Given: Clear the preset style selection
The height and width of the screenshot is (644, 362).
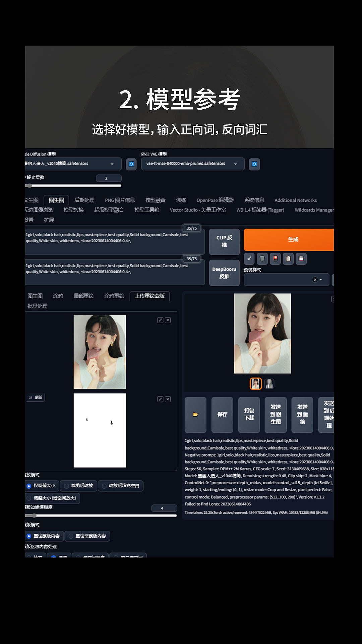Looking at the screenshot, I should coord(315,280).
